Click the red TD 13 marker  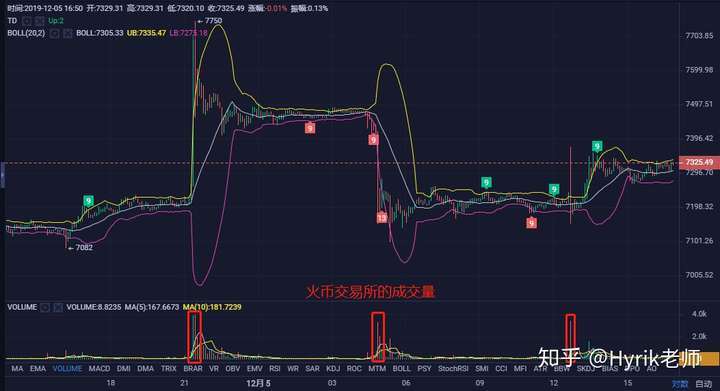point(382,218)
